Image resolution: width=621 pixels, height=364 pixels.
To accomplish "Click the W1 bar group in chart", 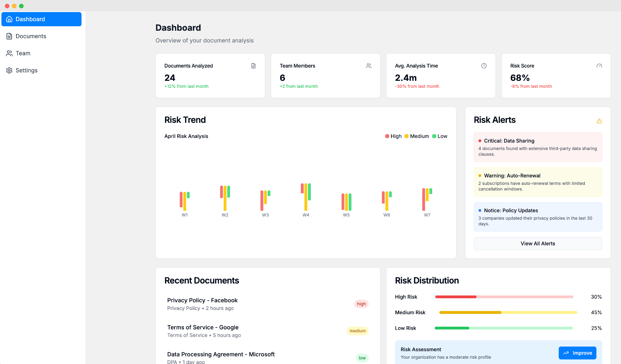I will click(185, 201).
